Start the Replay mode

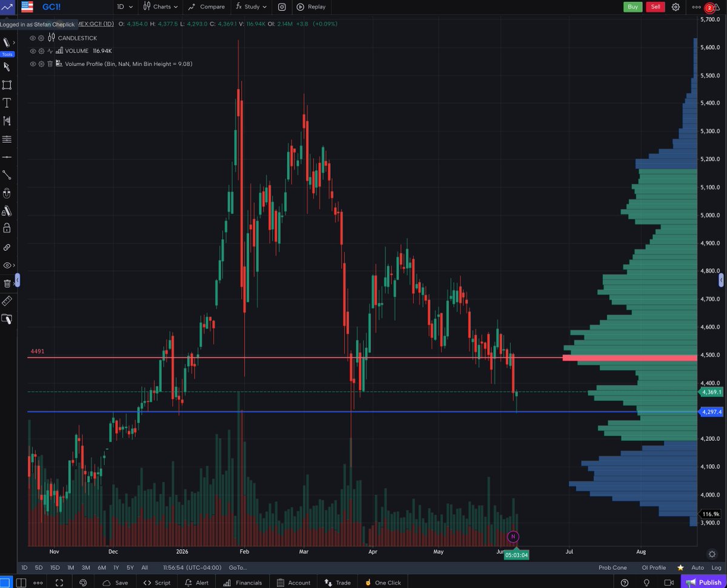pos(311,7)
